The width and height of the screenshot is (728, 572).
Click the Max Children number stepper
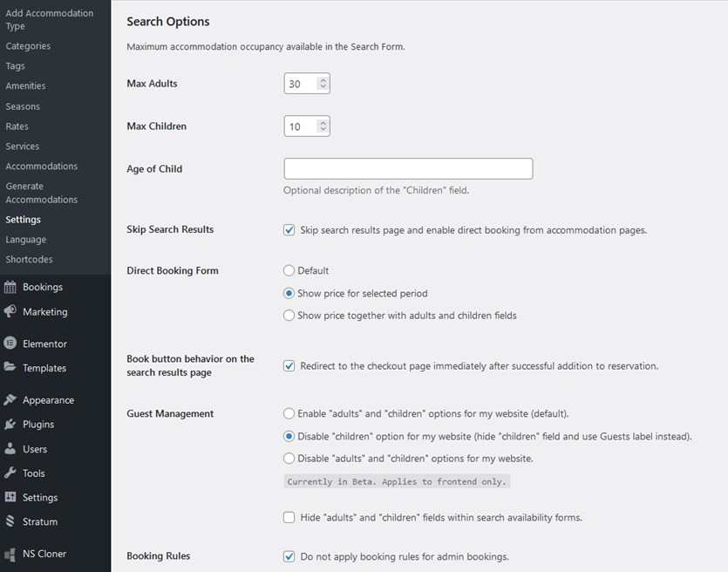[323, 126]
